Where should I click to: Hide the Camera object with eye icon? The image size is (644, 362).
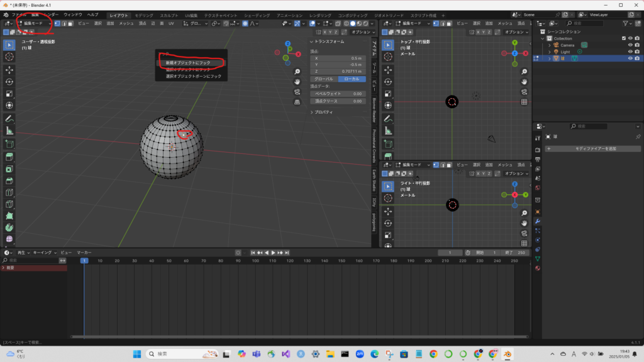pos(630,45)
